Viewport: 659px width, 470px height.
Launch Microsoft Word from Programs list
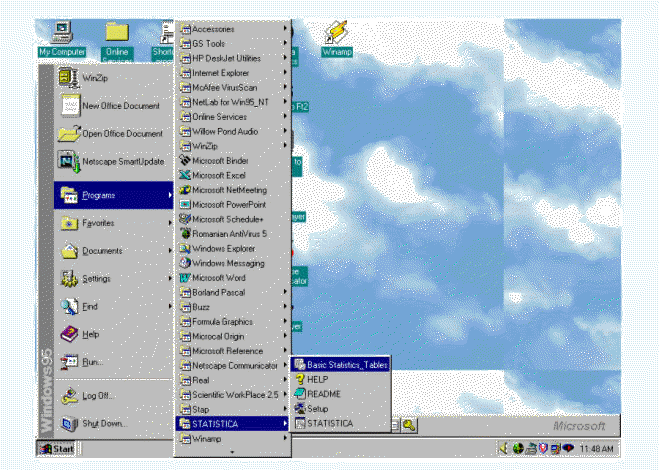click(x=218, y=277)
